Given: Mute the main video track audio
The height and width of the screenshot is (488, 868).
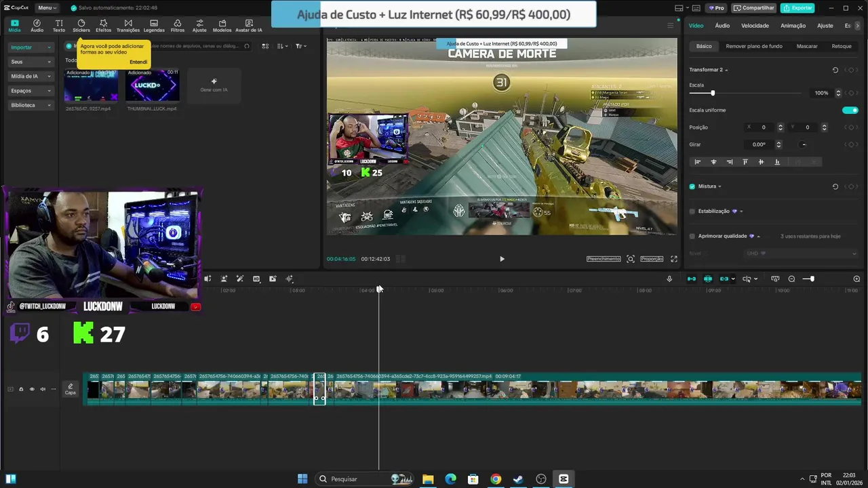Looking at the screenshot, I should point(43,389).
